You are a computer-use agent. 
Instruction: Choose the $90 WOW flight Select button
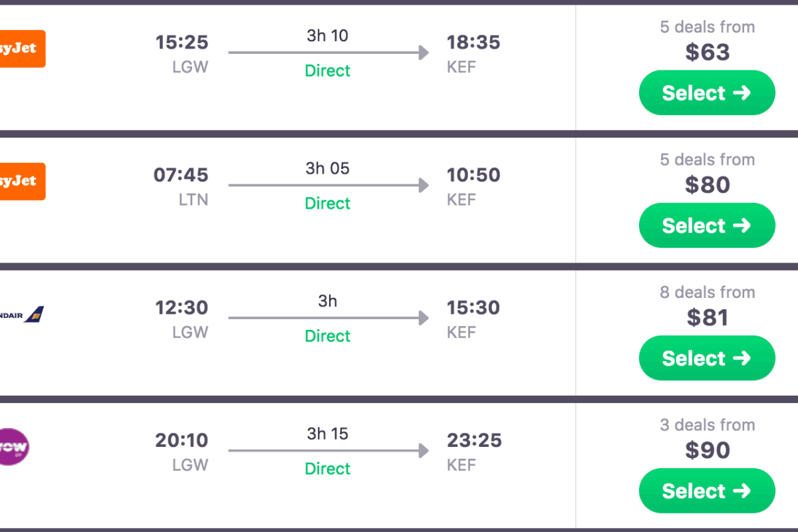tap(707, 491)
